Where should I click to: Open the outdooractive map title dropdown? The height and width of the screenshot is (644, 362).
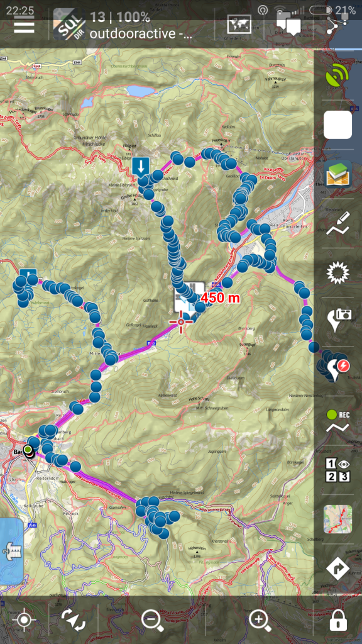pyautogui.click(x=140, y=33)
